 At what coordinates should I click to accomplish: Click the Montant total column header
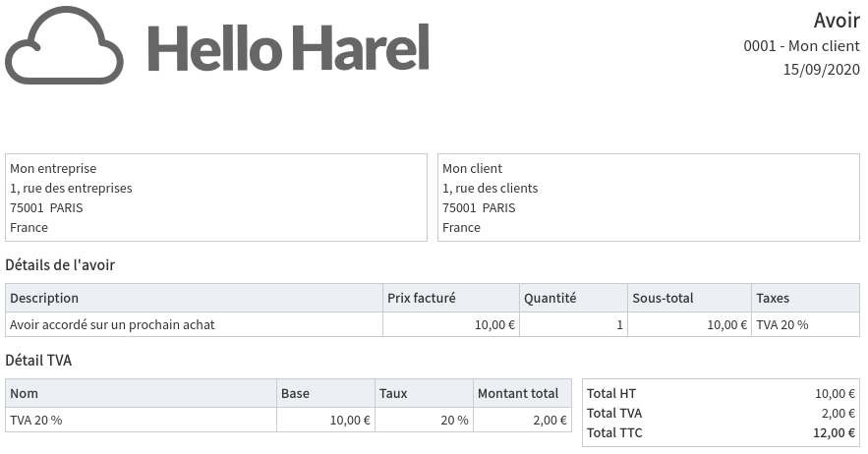(x=517, y=393)
